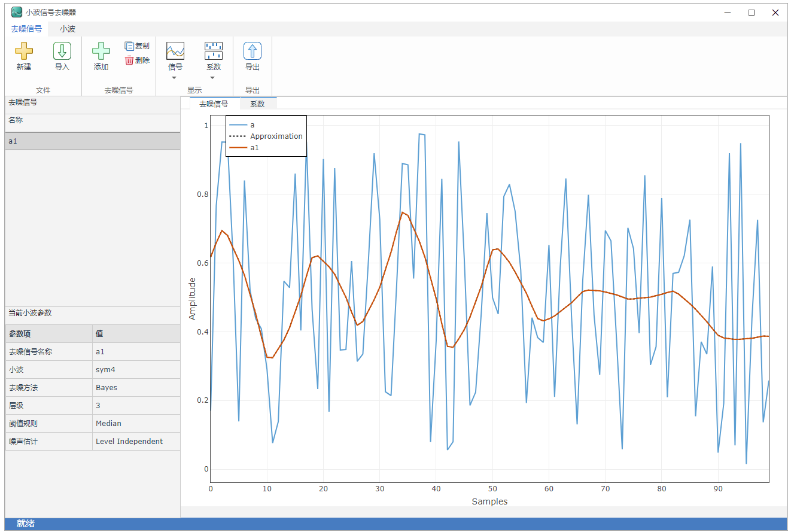Select the a1 denoised signal row

(93, 141)
